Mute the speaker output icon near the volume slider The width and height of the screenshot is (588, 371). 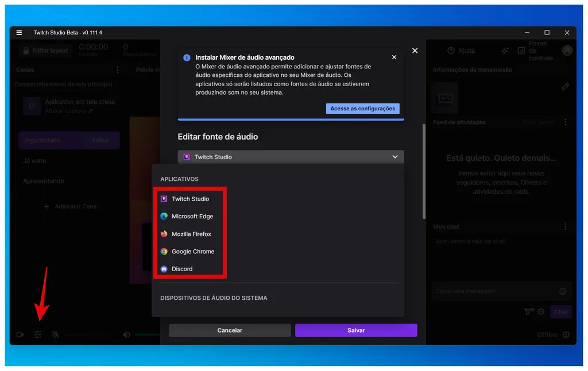126,334
